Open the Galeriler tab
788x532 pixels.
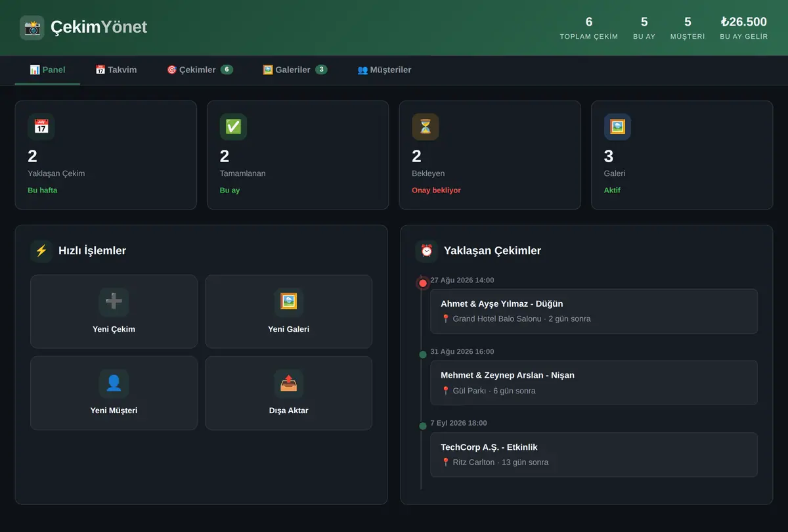pyautogui.click(x=295, y=70)
